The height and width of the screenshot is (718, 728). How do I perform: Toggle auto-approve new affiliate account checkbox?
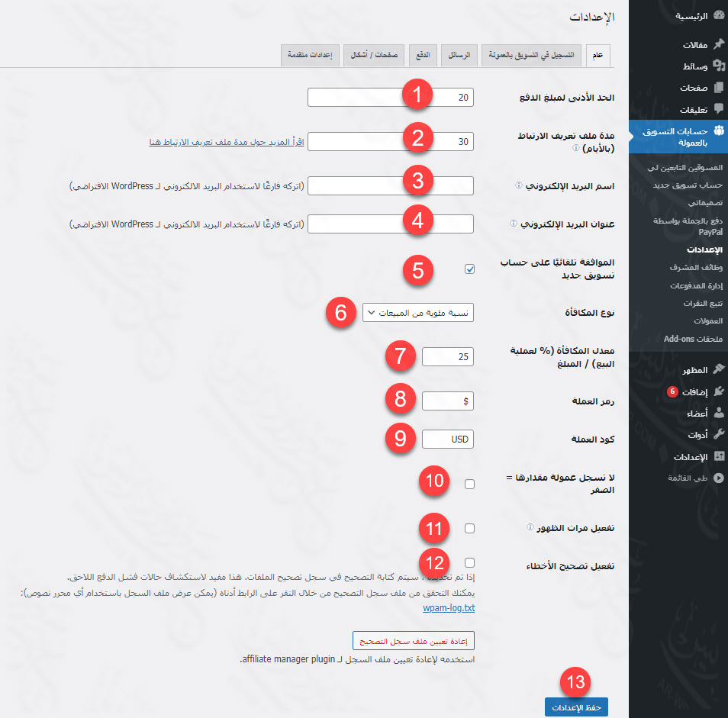click(x=469, y=269)
